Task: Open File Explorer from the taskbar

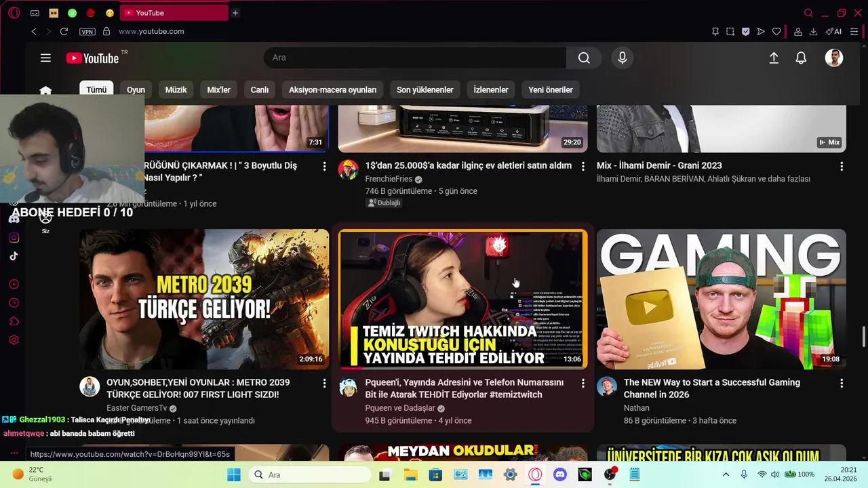Action: click(410, 474)
